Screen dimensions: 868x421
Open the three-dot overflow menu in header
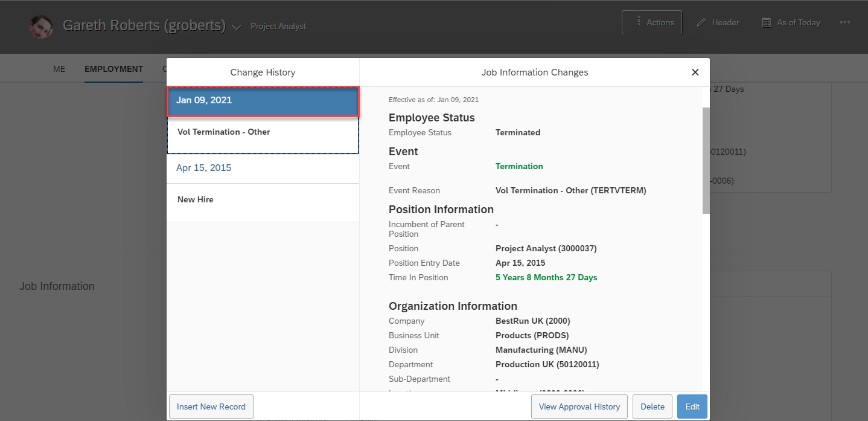coord(845,22)
